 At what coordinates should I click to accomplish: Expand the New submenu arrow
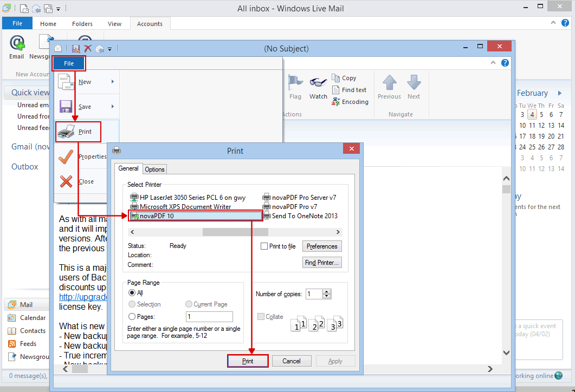coord(113,82)
